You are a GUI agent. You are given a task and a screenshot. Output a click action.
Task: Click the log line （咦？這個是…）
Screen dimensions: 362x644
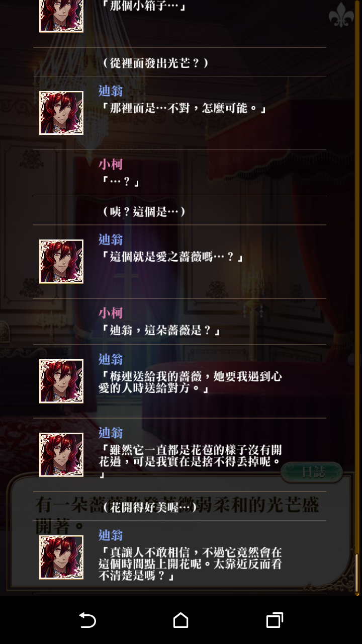143,211
